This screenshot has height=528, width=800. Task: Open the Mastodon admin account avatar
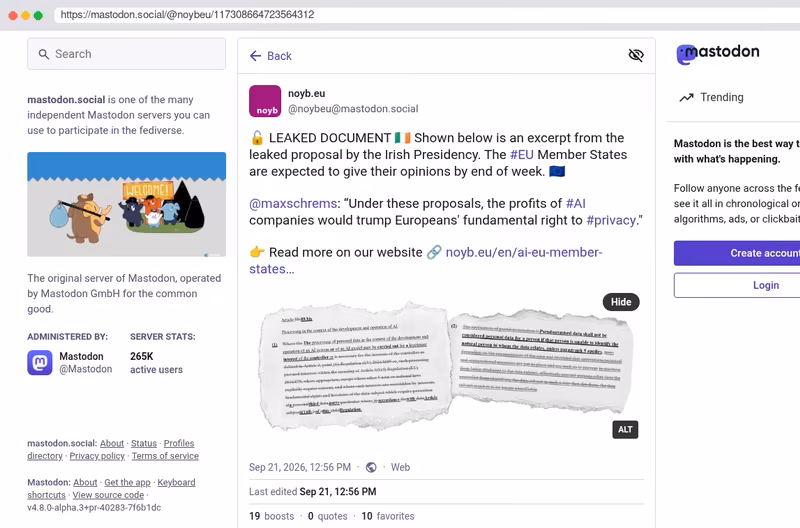[40, 363]
